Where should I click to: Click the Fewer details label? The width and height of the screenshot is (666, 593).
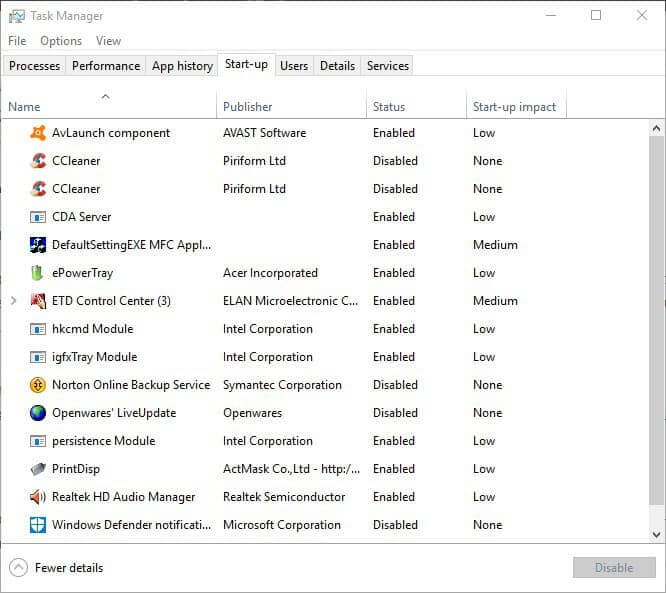pos(69,568)
